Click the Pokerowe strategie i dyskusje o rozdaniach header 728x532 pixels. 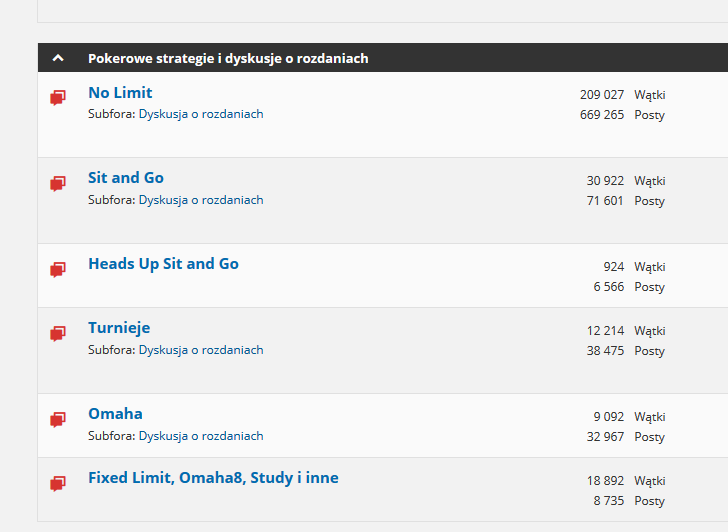[x=228, y=58]
